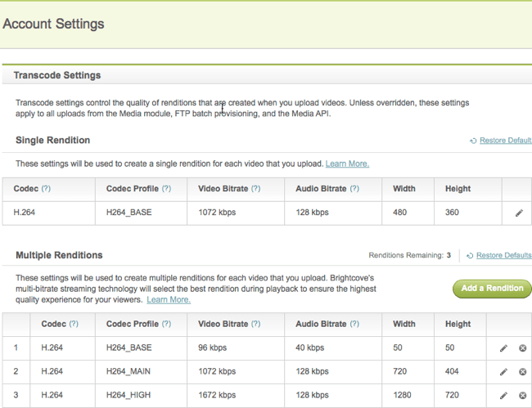Click the Multiple Renditions heading
The width and height of the screenshot is (532, 408).
59,255
